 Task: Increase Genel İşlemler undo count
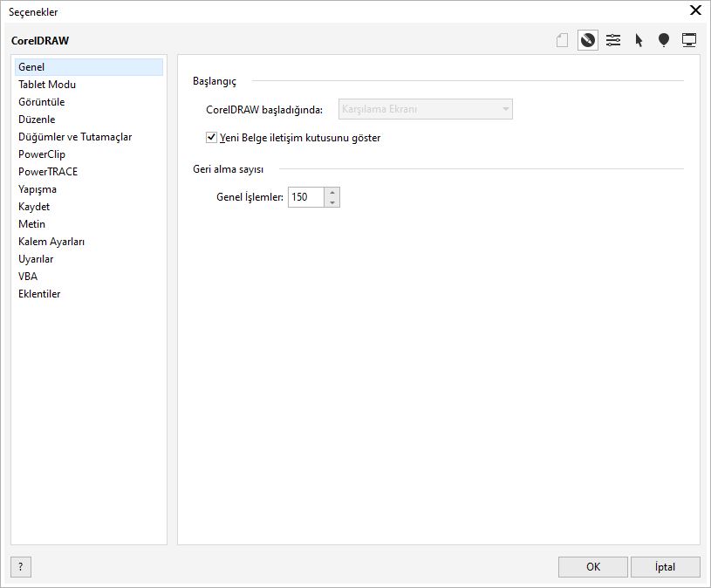tap(332, 192)
